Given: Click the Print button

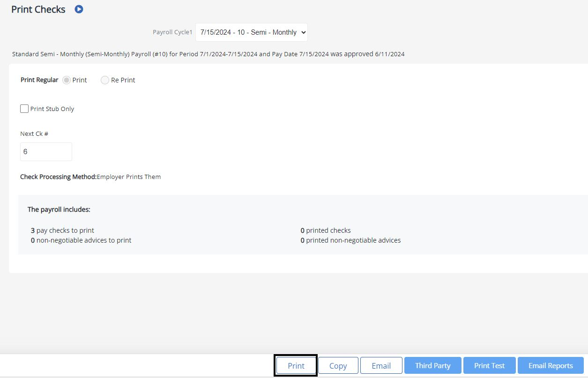Looking at the screenshot, I should point(295,365).
